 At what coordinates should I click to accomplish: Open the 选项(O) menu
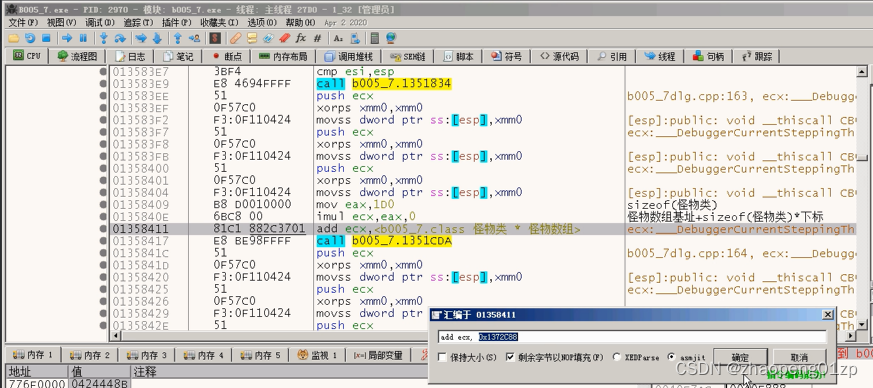(262, 22)
